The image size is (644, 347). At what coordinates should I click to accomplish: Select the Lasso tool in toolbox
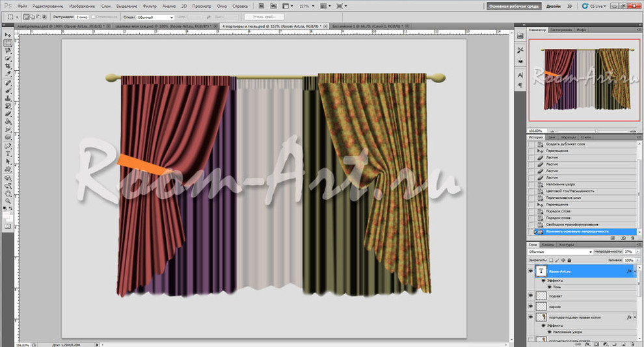[x=8, y=51]
